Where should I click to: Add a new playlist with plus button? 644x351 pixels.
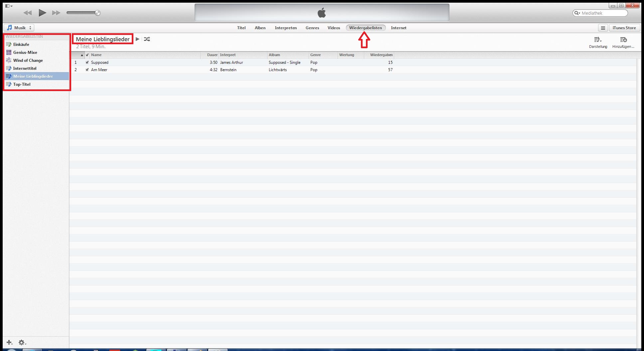(9, 342)
